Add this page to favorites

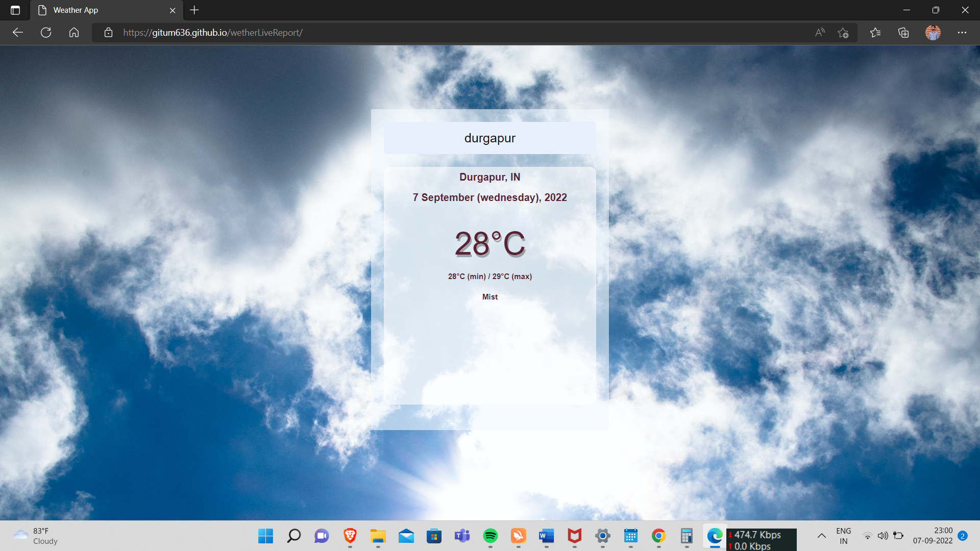coord(843,33)
